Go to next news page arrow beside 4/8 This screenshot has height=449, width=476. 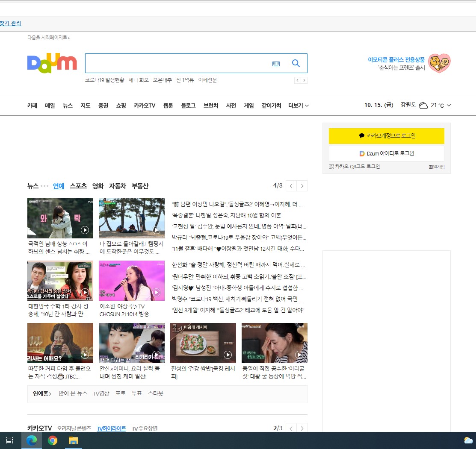point(302,186)
